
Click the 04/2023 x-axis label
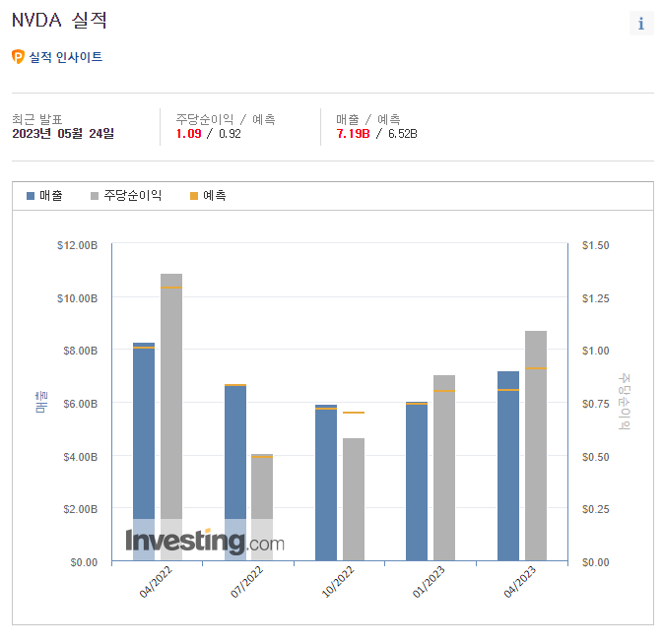(519, 582)
